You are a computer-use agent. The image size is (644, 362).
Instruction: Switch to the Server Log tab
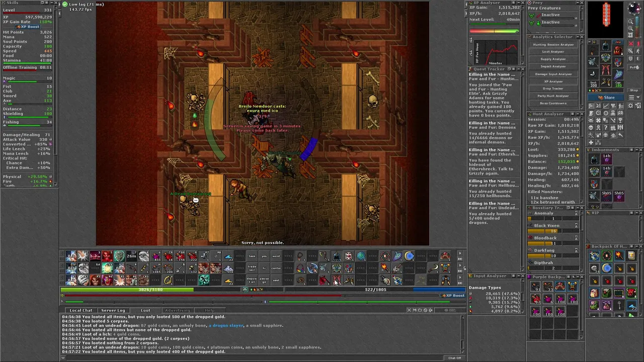[x=113, y=310]
